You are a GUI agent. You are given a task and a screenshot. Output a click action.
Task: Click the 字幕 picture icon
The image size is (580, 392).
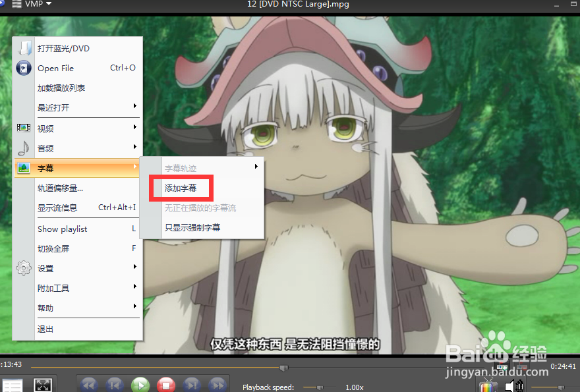[x=24, y=168]
